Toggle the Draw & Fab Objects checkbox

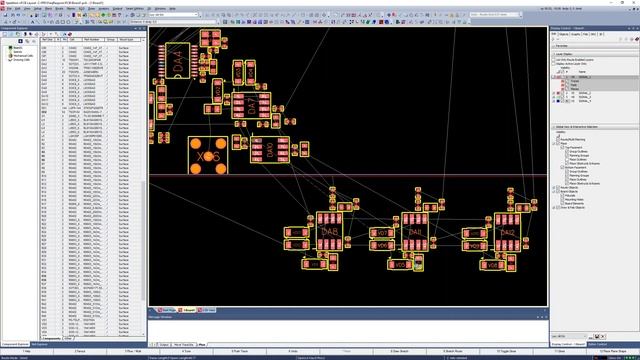tap(558, 208)
